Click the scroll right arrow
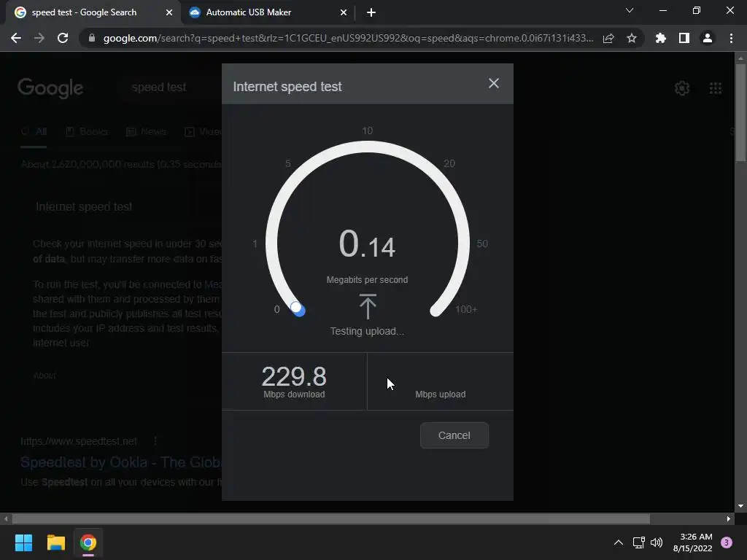The width and height of the screenshot is (747, 560). [729, 518]
